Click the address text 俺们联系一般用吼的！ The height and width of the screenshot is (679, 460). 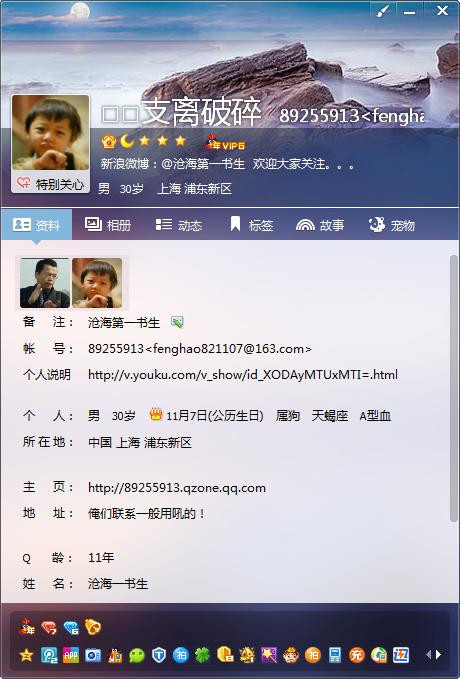[x=146, y=514]
